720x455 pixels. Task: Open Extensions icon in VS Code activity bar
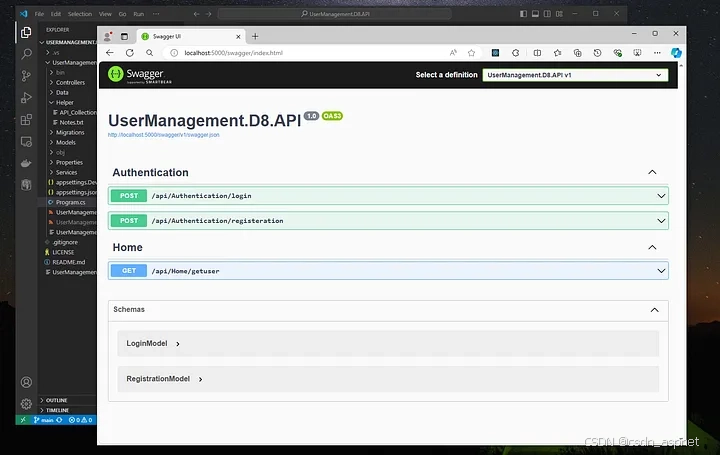click(26, 120)
